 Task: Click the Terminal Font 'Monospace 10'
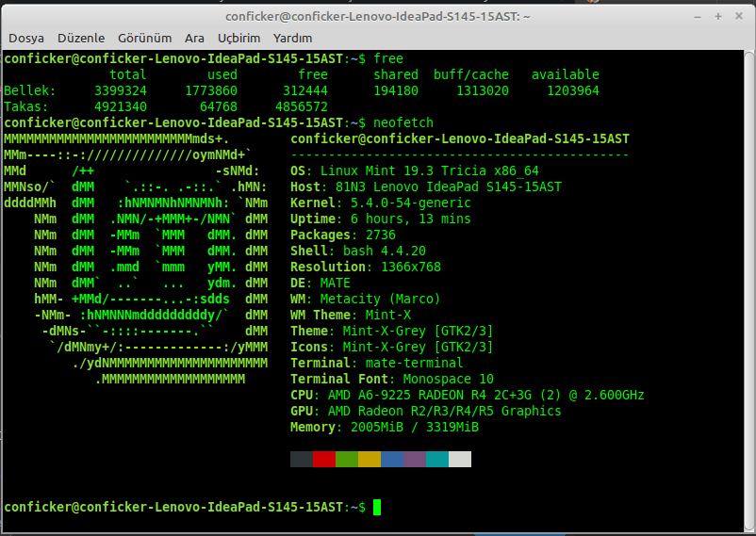[449, 379]
